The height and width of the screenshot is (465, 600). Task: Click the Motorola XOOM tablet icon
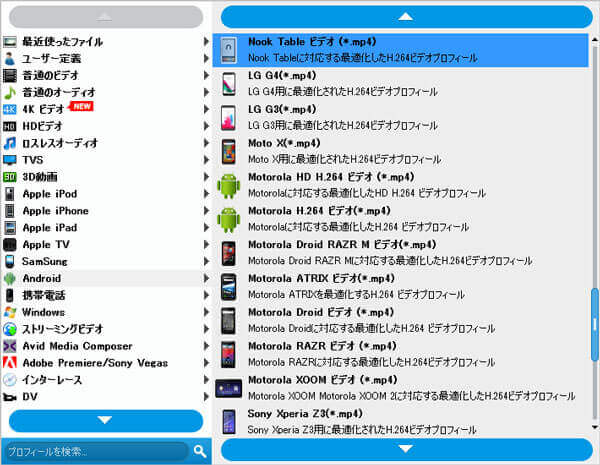point(229,388)
